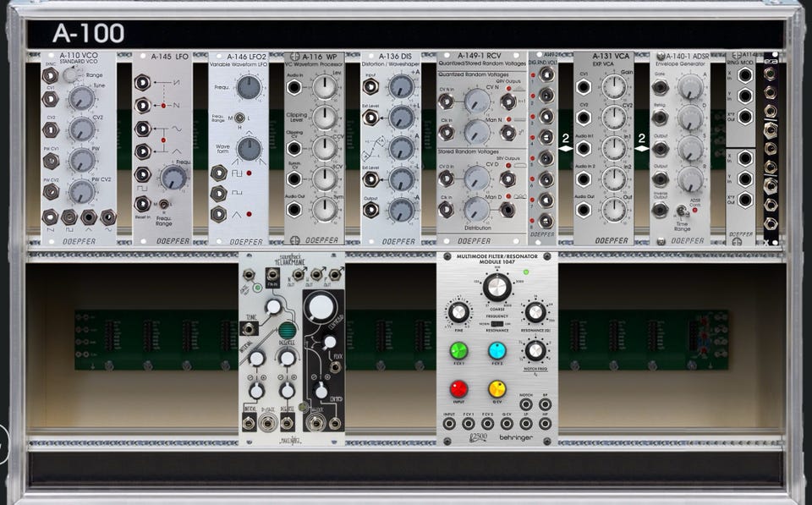Screen dimensions: 812x505
Task: Click the Audio Out jack on A-131 VCA
Action: [x=583, y=210]
